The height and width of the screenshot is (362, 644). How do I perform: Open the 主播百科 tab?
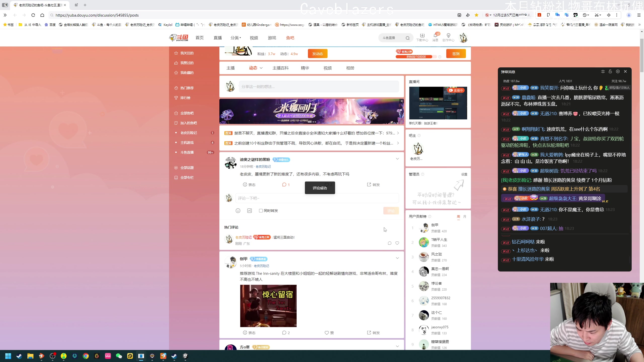tap(280, 68)
